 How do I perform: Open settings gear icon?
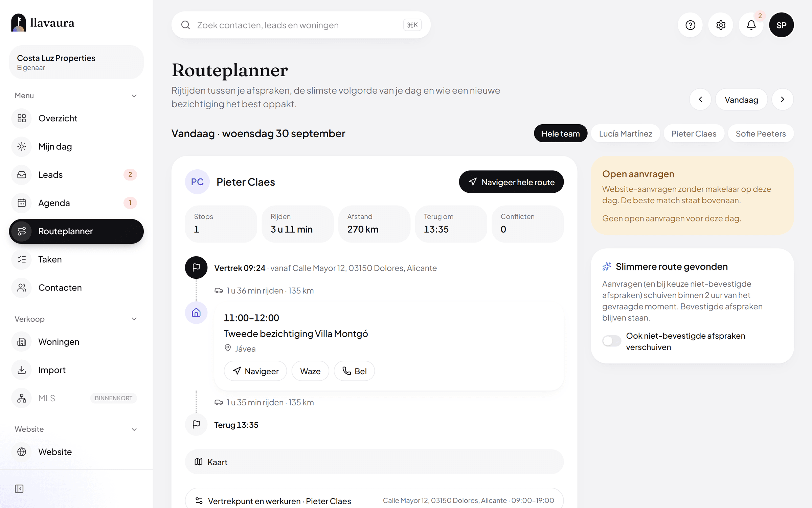coord(721,25)
